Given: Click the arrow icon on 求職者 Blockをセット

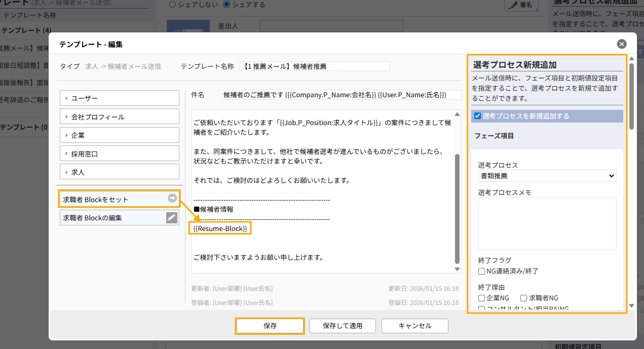Looking at the screenshot, I should click(172, 199).
